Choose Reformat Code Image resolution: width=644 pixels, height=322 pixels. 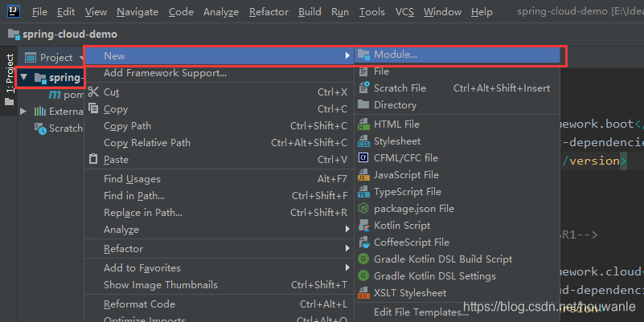pos(219,304)
